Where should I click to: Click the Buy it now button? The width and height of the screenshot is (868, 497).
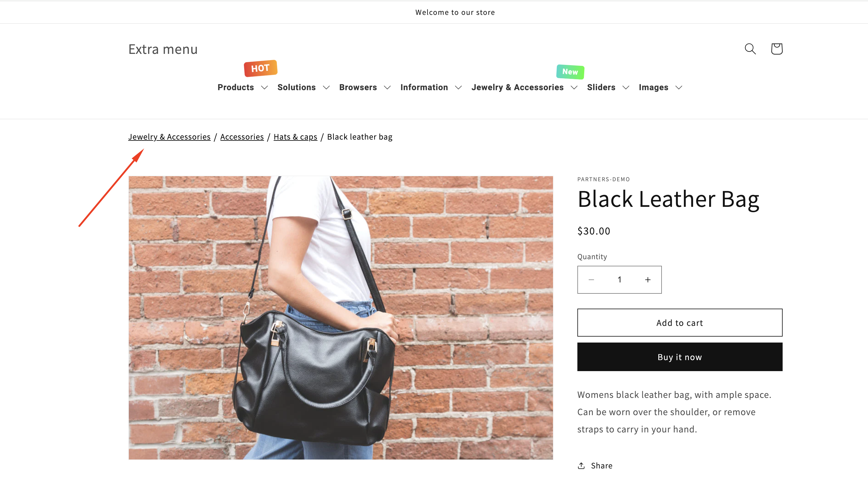pyautogui.click(x=680, y=357)
